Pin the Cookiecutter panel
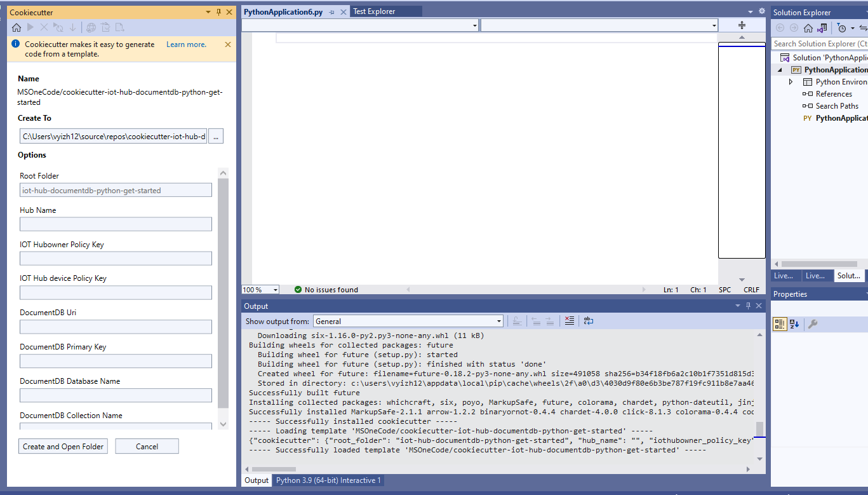868x495 pixels. point(217,12)
